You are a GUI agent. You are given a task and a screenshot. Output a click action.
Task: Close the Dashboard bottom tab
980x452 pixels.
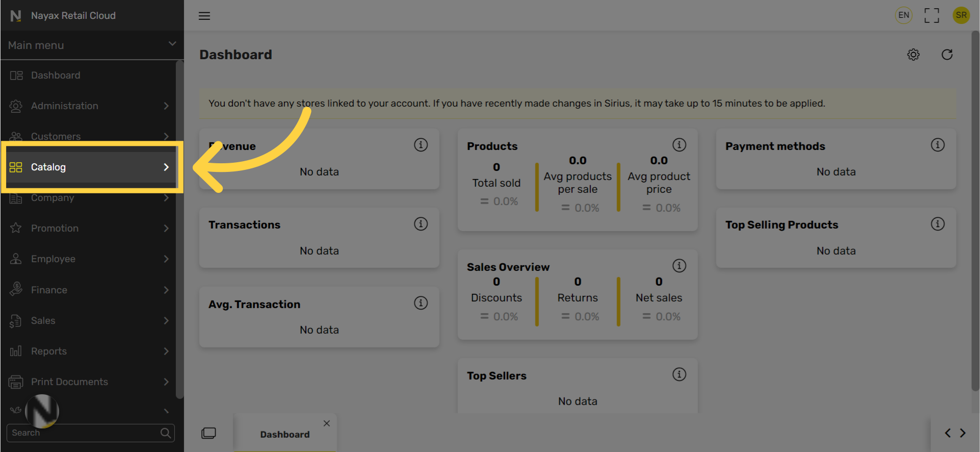[327, 423]
